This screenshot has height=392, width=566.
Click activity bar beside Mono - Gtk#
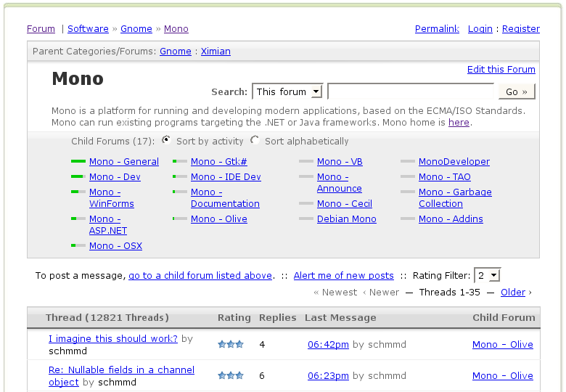tap(180, 161)
